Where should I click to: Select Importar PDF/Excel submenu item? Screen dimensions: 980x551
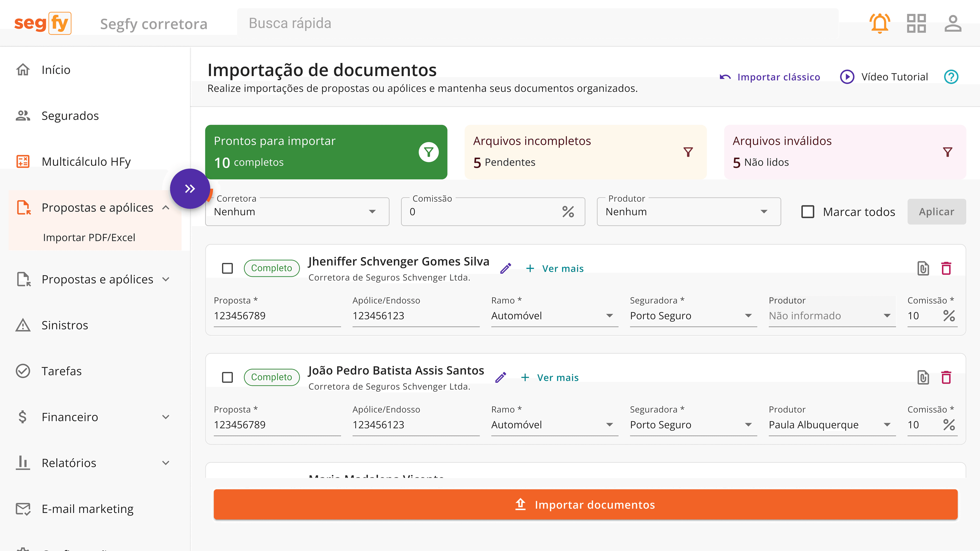[89, 237]
